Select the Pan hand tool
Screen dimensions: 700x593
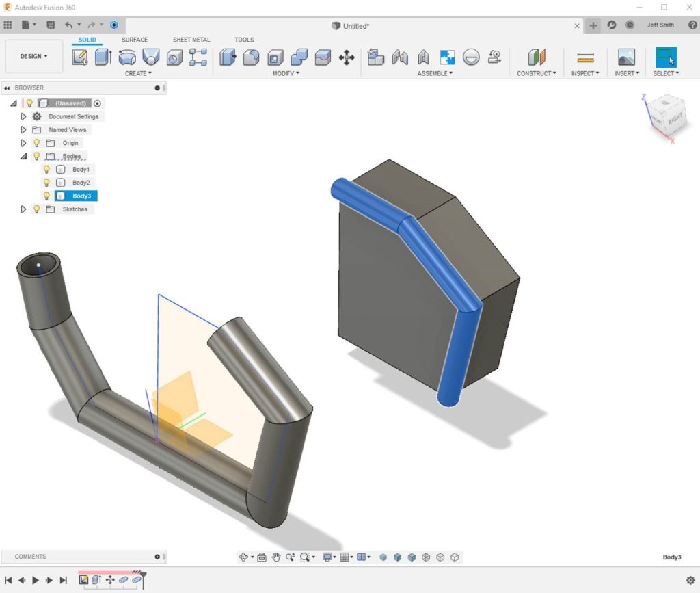tap(276, 557)
